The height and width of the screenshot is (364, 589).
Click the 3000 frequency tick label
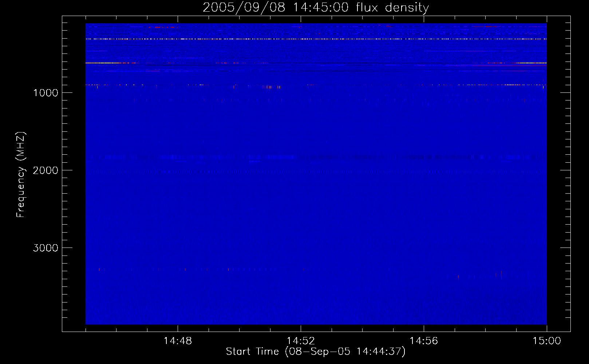46,248
